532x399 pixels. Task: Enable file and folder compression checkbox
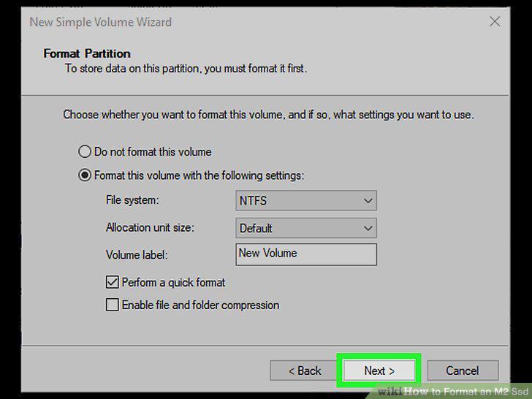[x=113, y=305]
